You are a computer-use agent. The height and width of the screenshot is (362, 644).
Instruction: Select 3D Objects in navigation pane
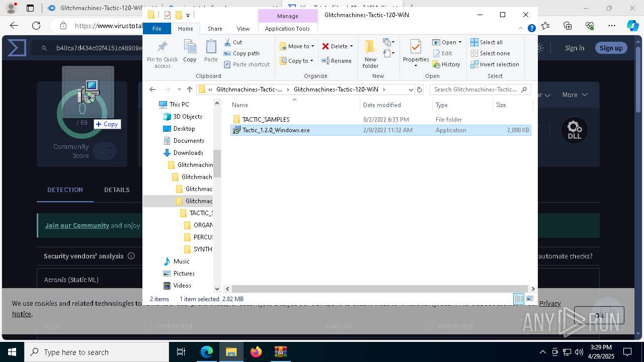[188, 117]
